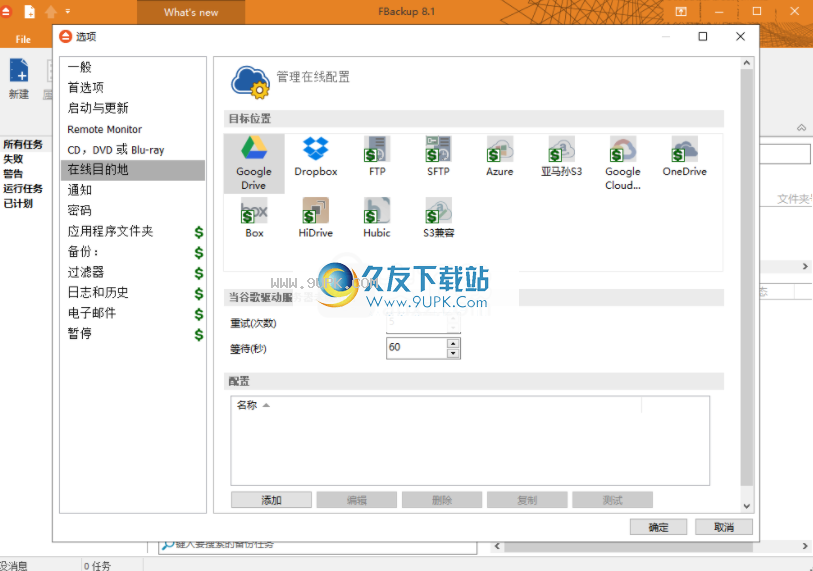Click paid-feature dollar icon beside 应用程序文件夹
Image resolution: width=813 pixels, height=571 pixels.
click(199, 232)
